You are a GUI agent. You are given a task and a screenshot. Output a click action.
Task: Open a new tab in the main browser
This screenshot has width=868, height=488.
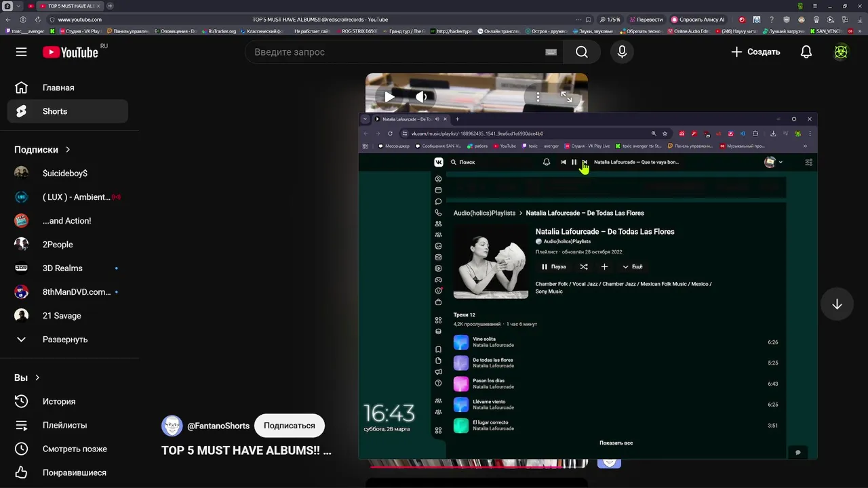(110, 6)
